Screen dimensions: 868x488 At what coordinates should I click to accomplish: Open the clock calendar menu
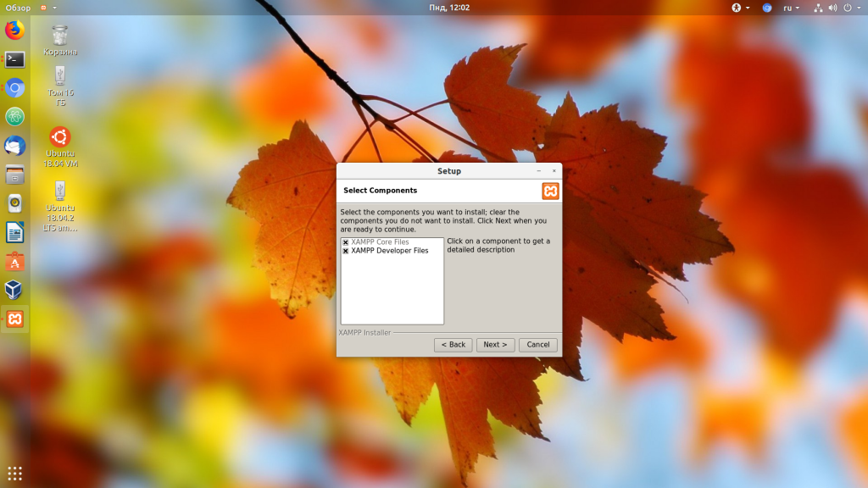[449, 8]
